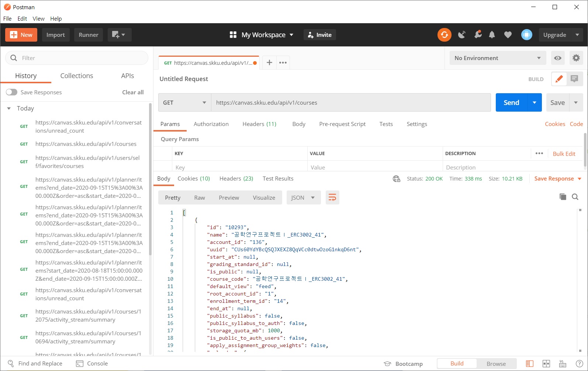Viewport: 588px width, 371px height.
Task: Click the Send button
Action: click(x=512, y=102)
